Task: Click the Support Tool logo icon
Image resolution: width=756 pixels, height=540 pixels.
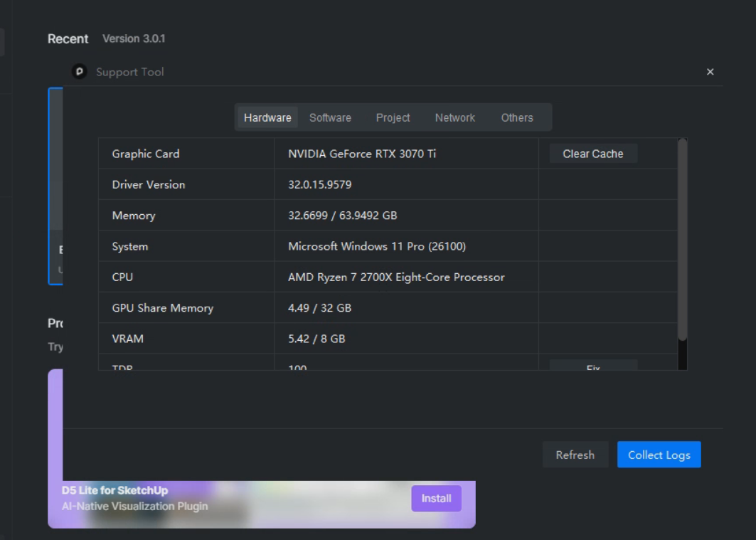Action: [x=80, y=72]
